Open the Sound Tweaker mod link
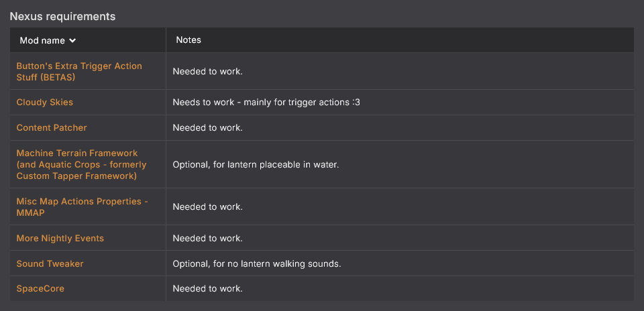This screenshot has height=311, width=644. click(50, 264)
